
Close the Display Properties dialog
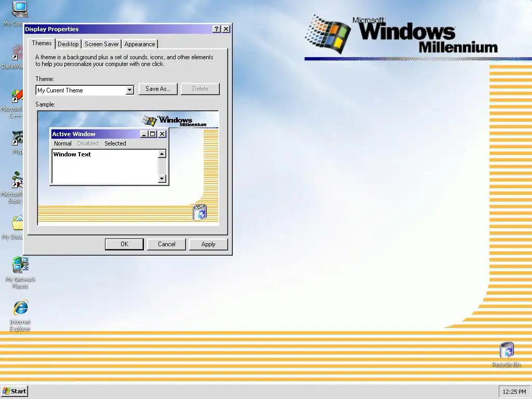(x=226, y=29)
